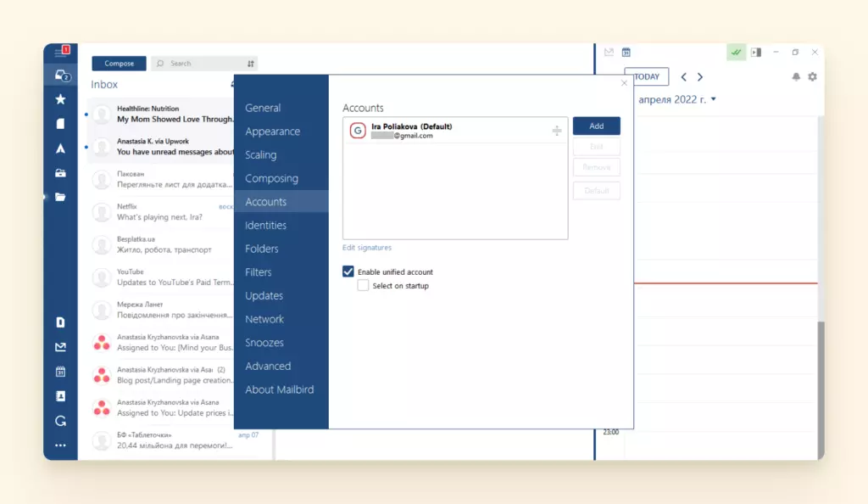
Task: Select Accounts settings section
Action: [x=281, y=202]
